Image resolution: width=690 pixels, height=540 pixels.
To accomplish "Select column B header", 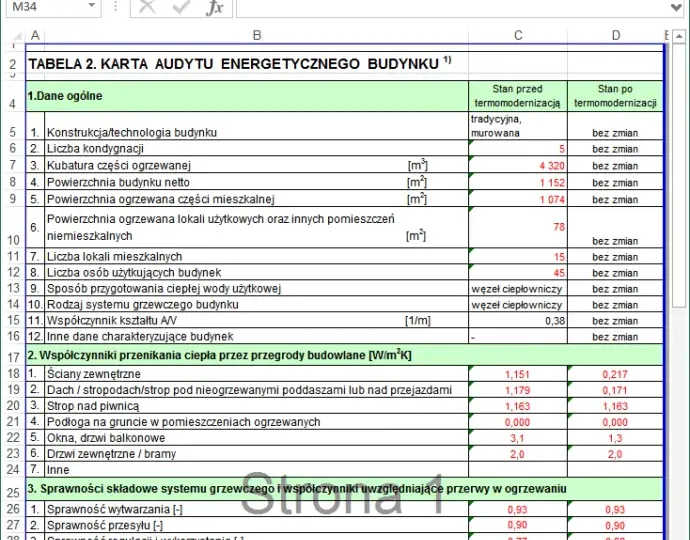I will 257,35.
